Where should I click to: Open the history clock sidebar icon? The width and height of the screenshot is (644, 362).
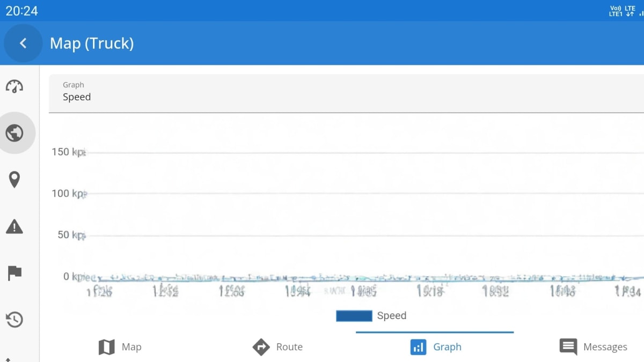14,320
